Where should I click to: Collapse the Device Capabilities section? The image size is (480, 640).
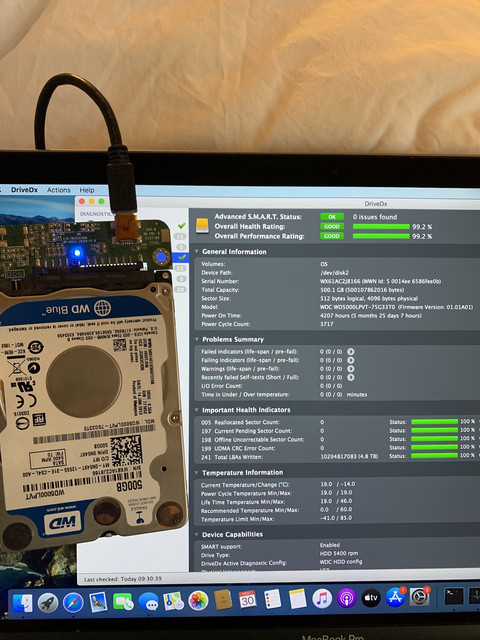click(x=197, y=534)
